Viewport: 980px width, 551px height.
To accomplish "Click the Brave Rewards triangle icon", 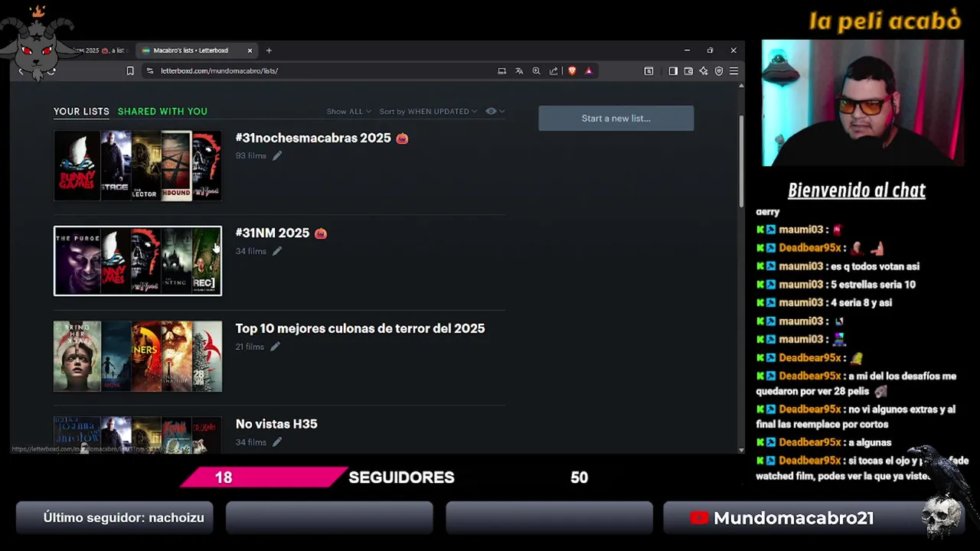I will pos(589,70).
